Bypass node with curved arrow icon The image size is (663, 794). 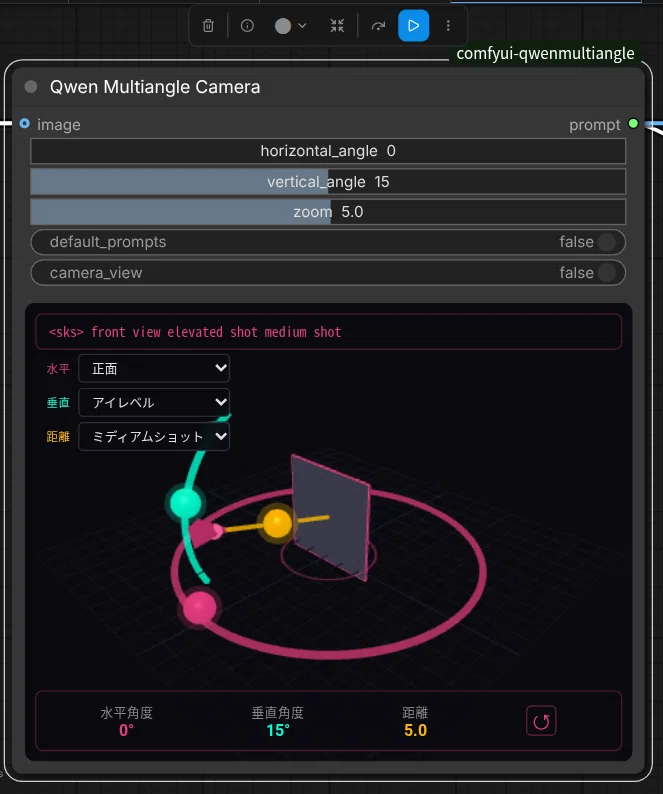(x=378, y=25)
